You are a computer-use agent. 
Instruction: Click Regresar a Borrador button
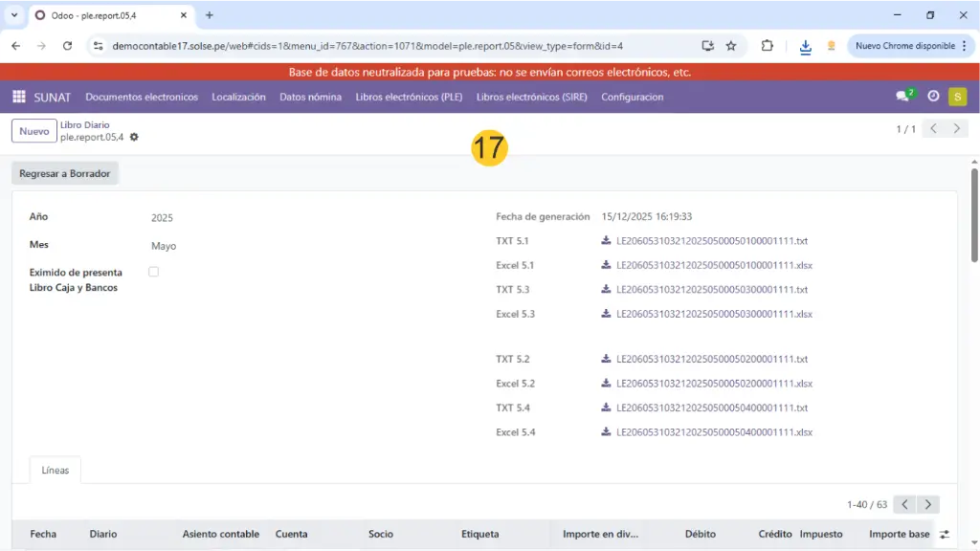click(x=65, y=174)
